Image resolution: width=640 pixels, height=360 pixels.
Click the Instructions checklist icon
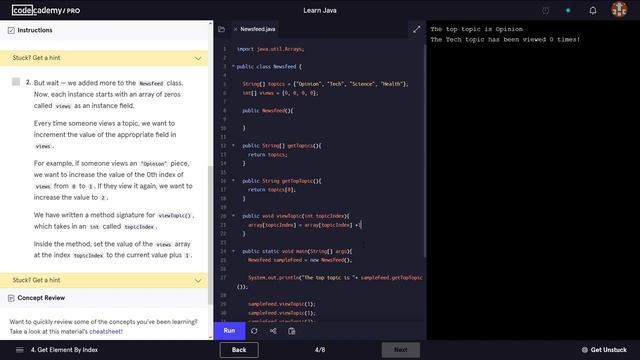[11, 30]
